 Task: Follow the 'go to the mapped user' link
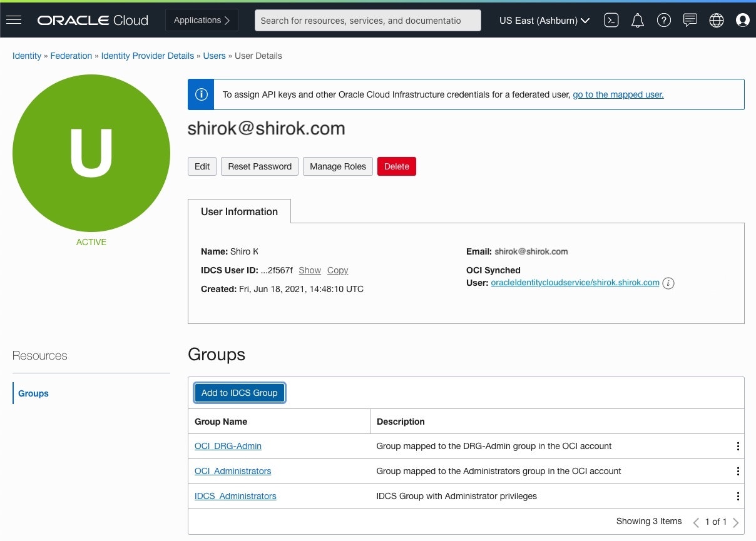(x=618, y=94)
